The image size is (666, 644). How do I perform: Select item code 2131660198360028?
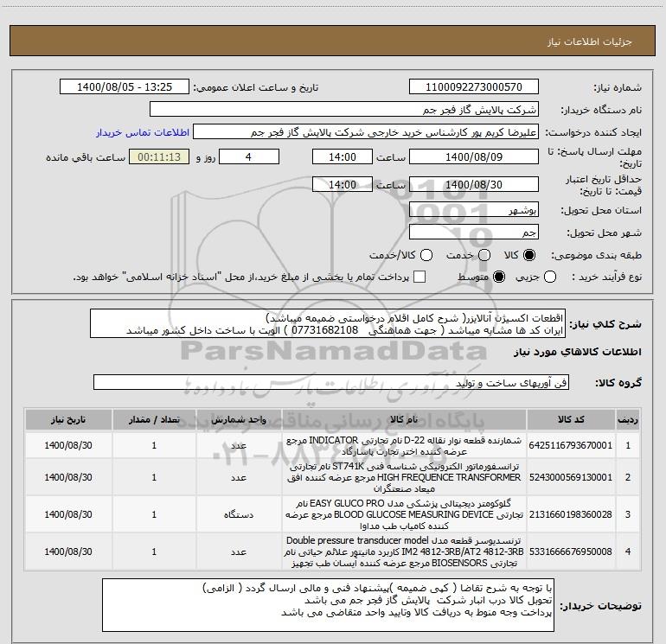point(571,514)
